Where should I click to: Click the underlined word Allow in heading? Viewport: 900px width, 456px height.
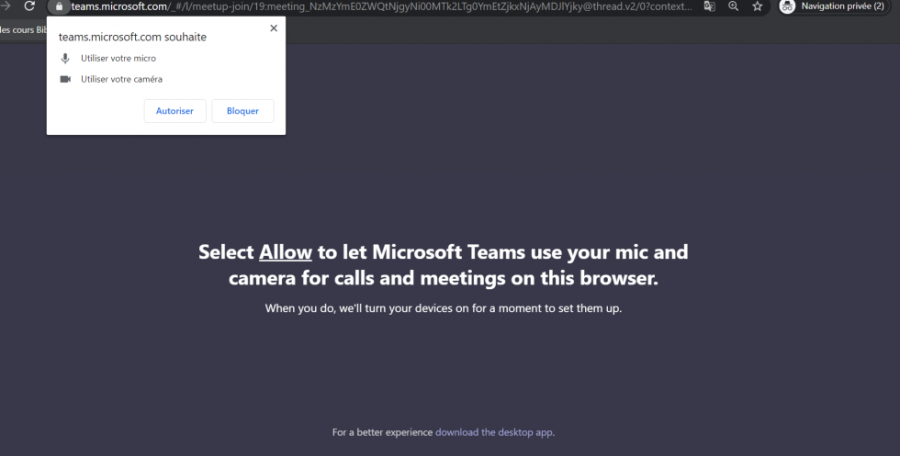coord(285,252)
